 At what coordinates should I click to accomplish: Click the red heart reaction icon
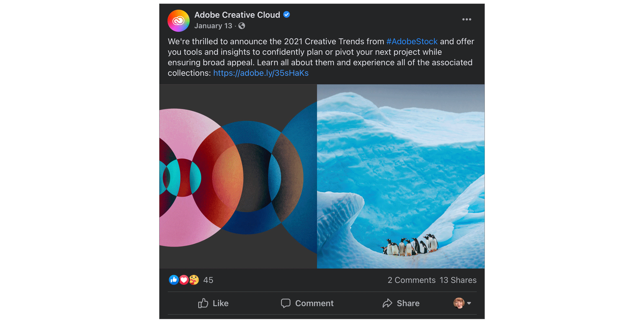pos(184,280)
